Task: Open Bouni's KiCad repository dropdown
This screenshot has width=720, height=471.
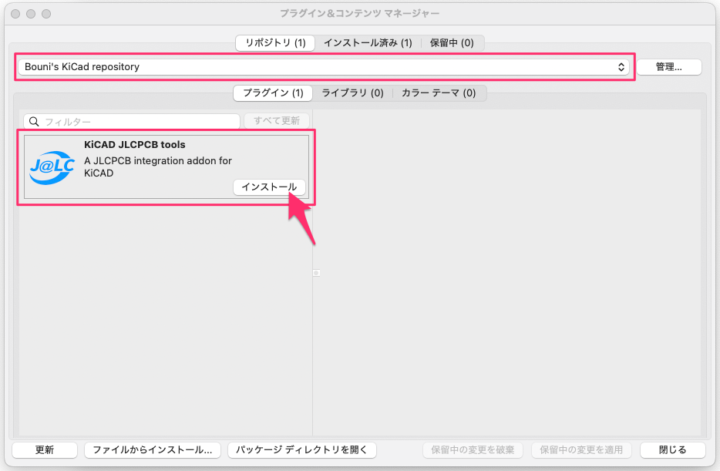Action: pos(324,67)
